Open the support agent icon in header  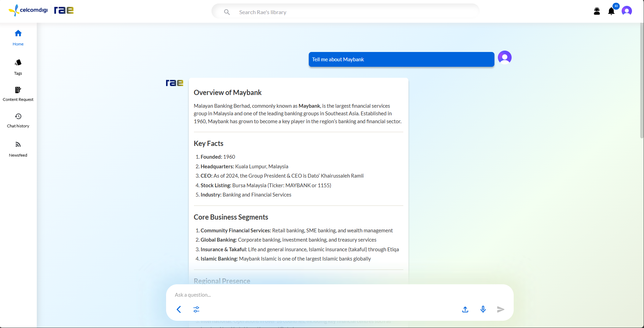pyautogui.click(x=597, y=11)
